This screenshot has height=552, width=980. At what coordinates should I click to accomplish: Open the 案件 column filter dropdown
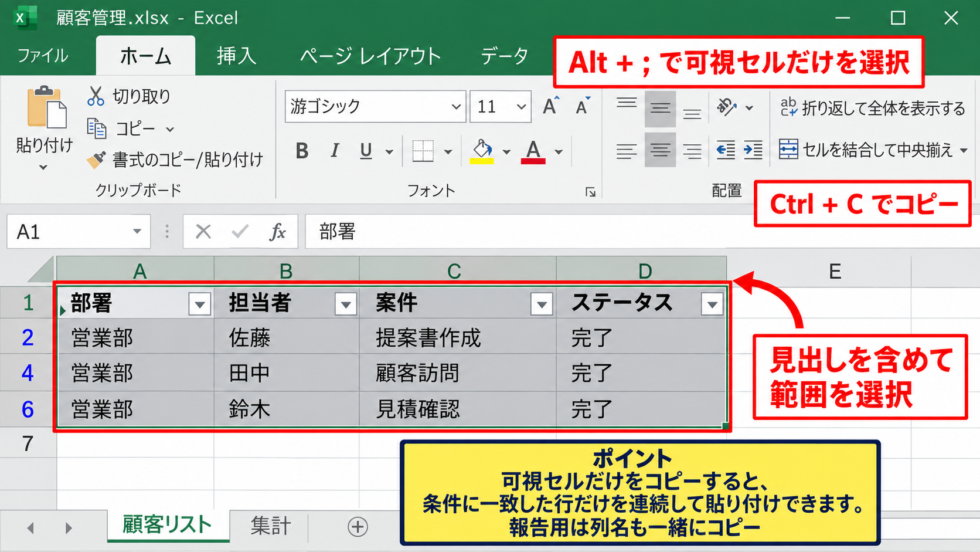(542, 304)
